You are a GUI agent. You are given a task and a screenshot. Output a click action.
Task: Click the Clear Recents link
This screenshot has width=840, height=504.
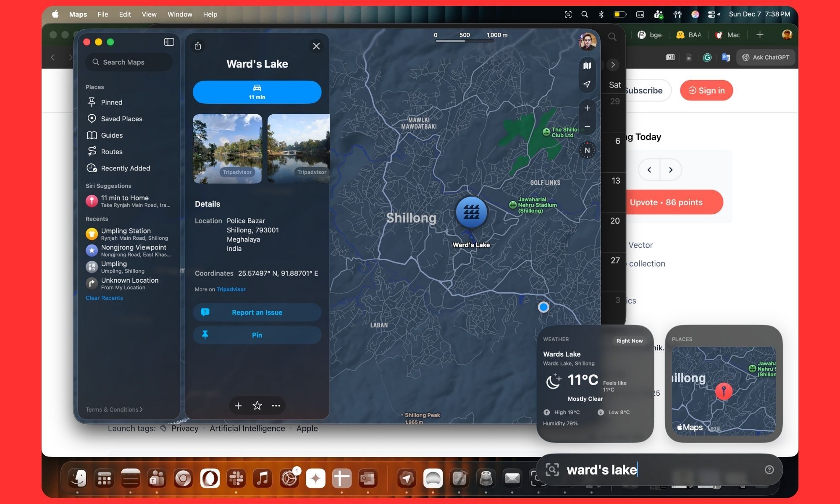pyautogui.click(x=104, y=297)
